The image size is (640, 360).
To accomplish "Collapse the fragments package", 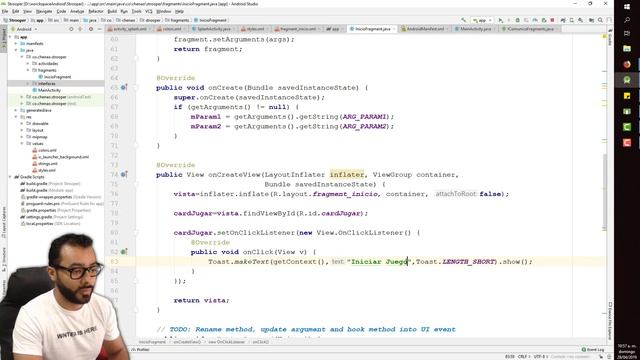I will click(28, 70).
